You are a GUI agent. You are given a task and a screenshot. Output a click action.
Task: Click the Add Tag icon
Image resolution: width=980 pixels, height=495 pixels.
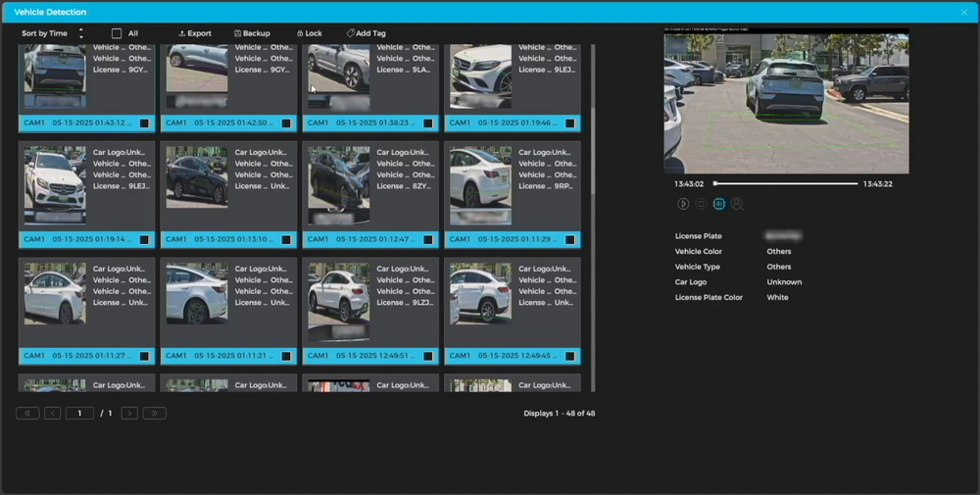coord(351,33)
